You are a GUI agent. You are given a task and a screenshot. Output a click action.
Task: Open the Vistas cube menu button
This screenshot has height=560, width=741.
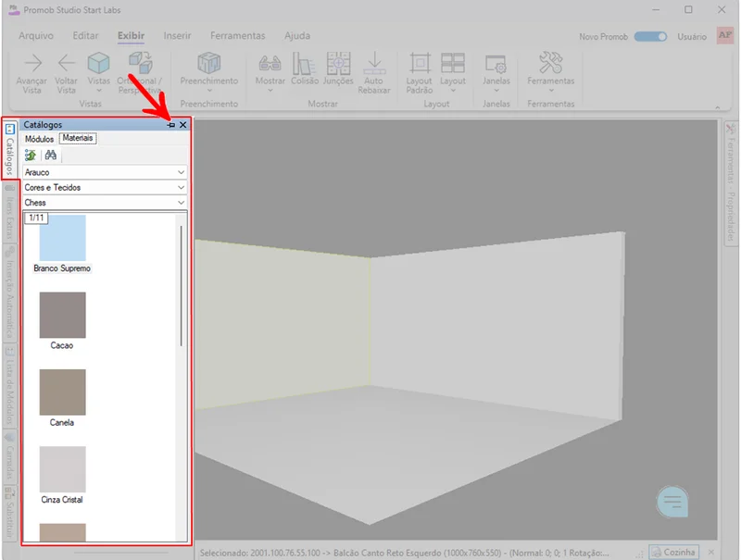[98, 64]
